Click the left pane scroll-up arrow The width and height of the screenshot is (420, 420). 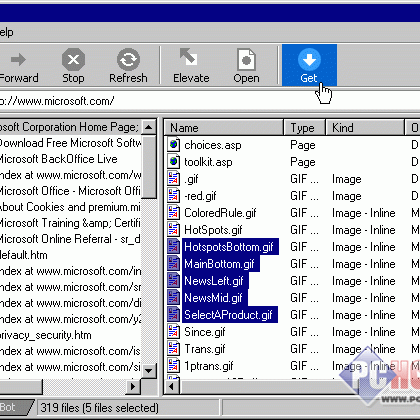coord(149,127)
